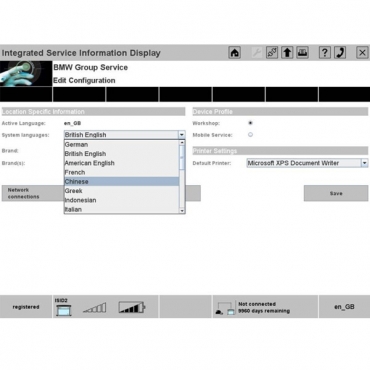
Task: Click the Save button
Action: coord(336,193)
